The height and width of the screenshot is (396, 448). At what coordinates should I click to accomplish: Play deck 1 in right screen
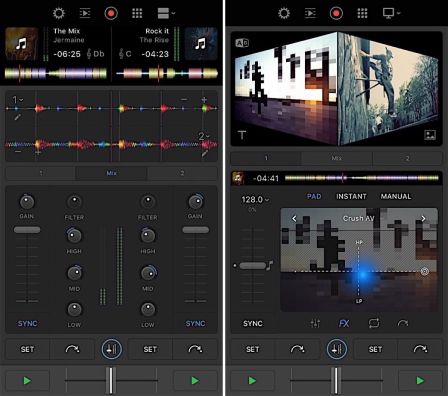tap(253, 380)
